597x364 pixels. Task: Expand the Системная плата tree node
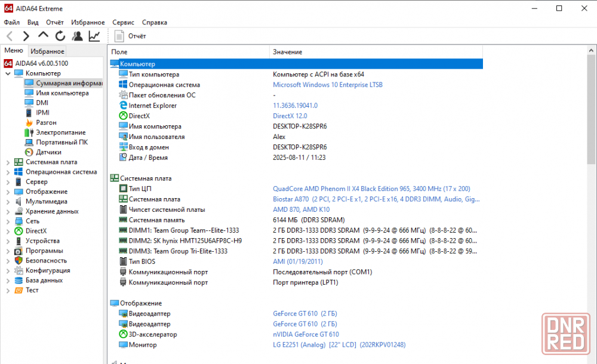[8, 162]
